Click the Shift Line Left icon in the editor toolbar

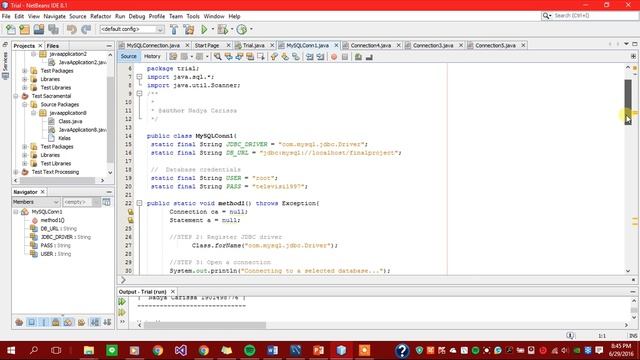(309, 57)
